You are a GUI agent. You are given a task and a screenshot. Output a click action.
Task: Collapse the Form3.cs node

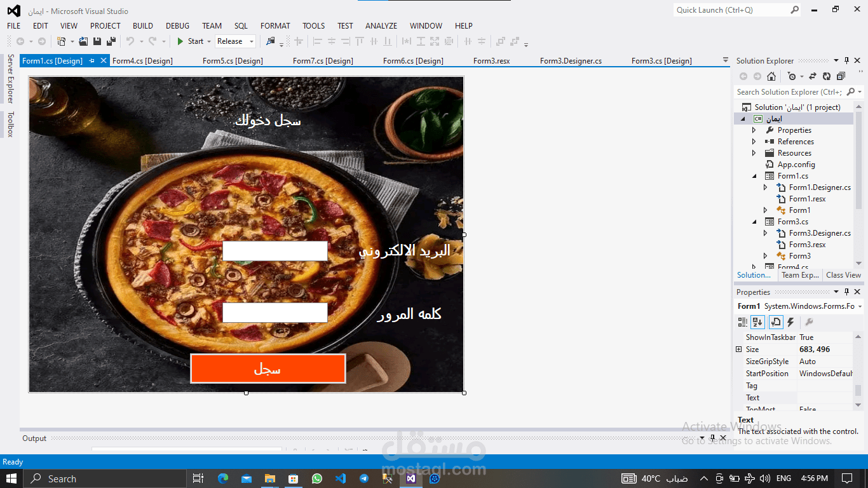[754, 222]
